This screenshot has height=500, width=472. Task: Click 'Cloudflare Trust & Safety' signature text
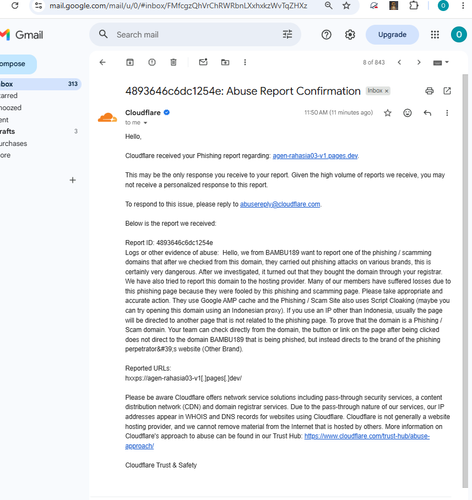[161, 465]
